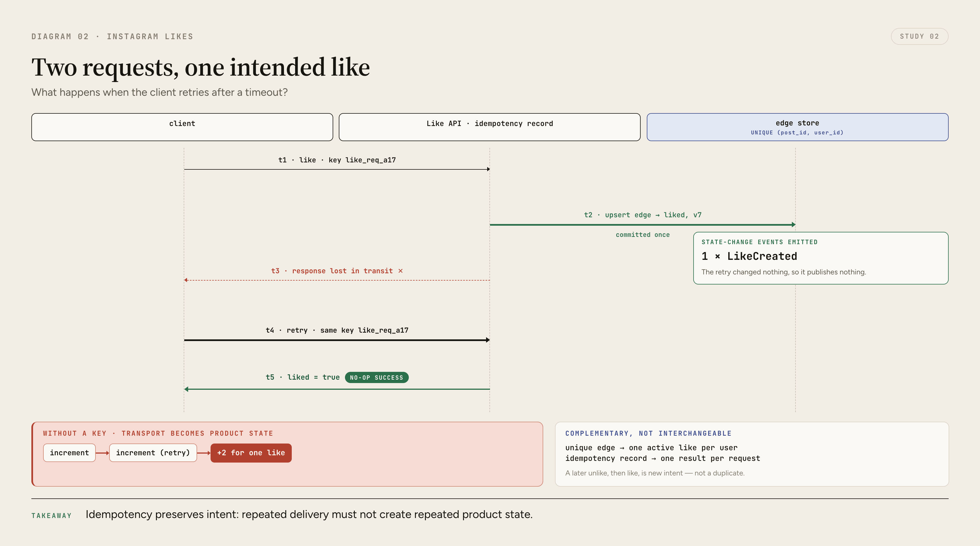Viewport: 980px width, 546px height.
Task: Click the 't4 · retry · same key' label
Action: (x=337, y=330)
